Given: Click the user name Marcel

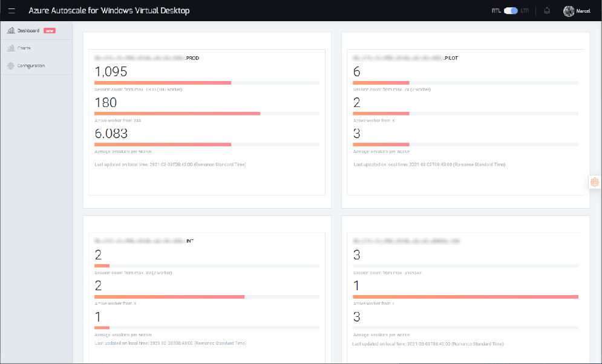Looking at the screenshot, I should tap(583, 11).
